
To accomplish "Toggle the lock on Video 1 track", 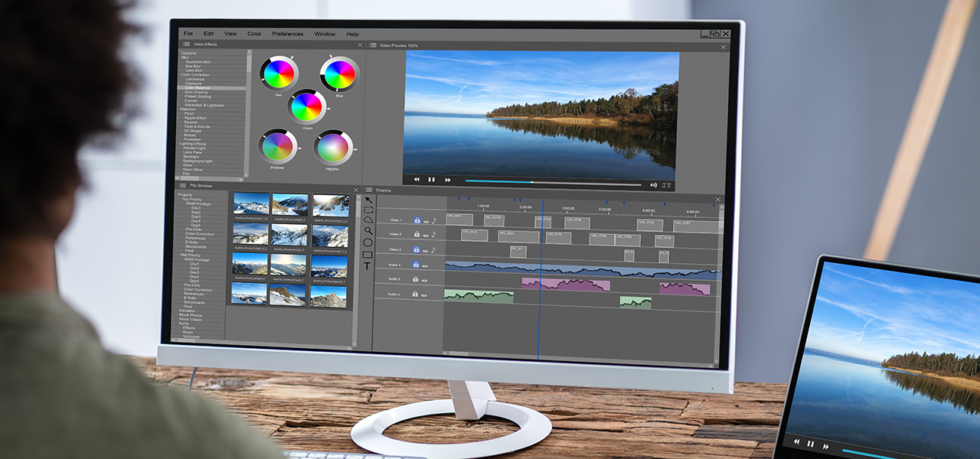I will click(x=416, y=220).
